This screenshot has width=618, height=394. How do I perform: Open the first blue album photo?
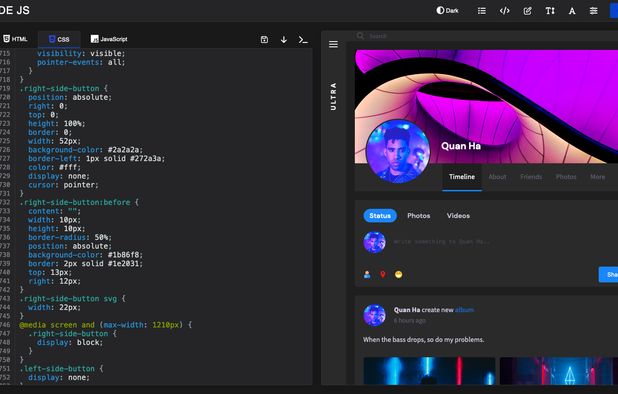click(429, 371)
